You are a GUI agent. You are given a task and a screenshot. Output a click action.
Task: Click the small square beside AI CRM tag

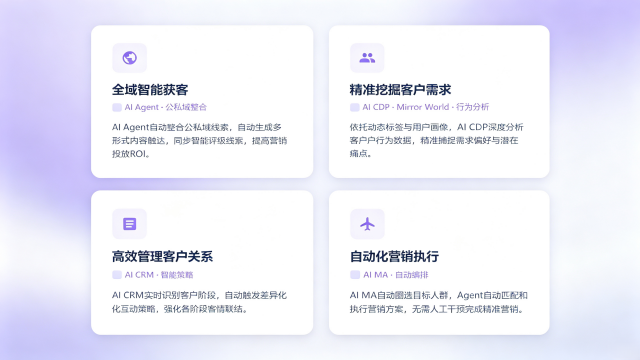117,275
